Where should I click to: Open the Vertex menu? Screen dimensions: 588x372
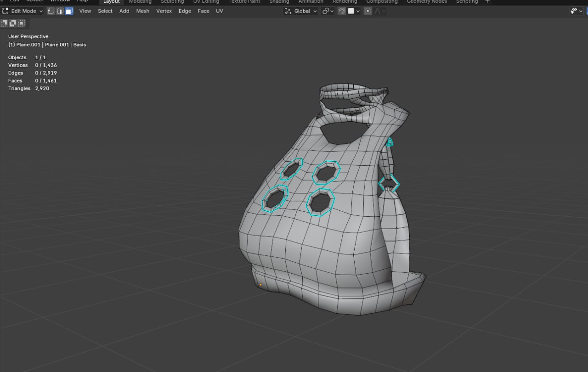(x=164, y=11)
